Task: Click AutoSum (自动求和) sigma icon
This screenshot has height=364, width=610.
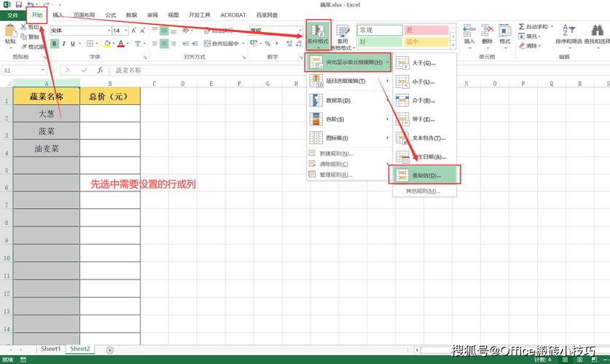Action: [521, 26]
